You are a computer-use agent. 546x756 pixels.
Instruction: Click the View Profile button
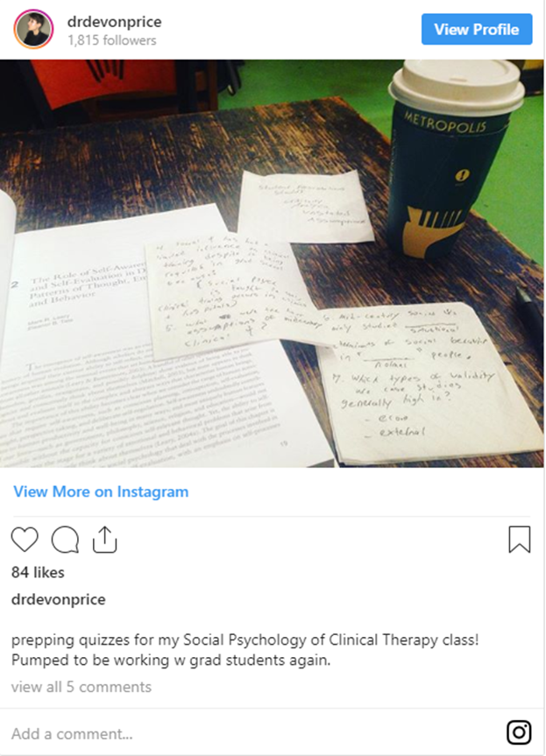pyautogui.click(x=477, y=30)
